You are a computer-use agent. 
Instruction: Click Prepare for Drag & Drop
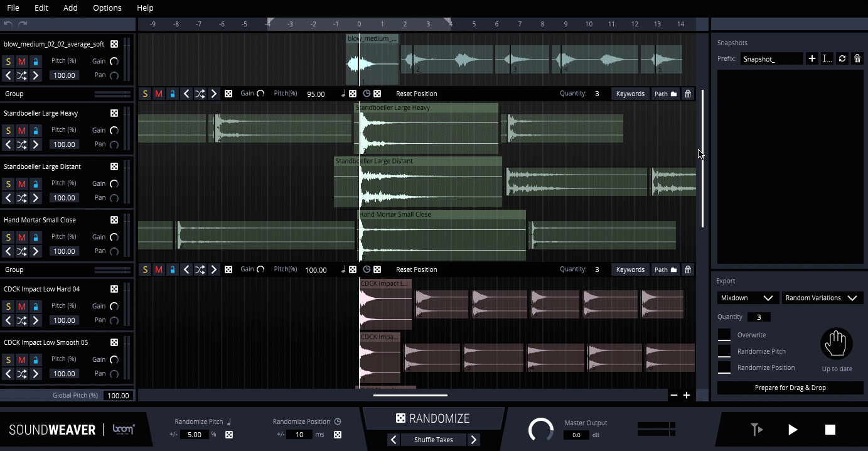point(790,388)
